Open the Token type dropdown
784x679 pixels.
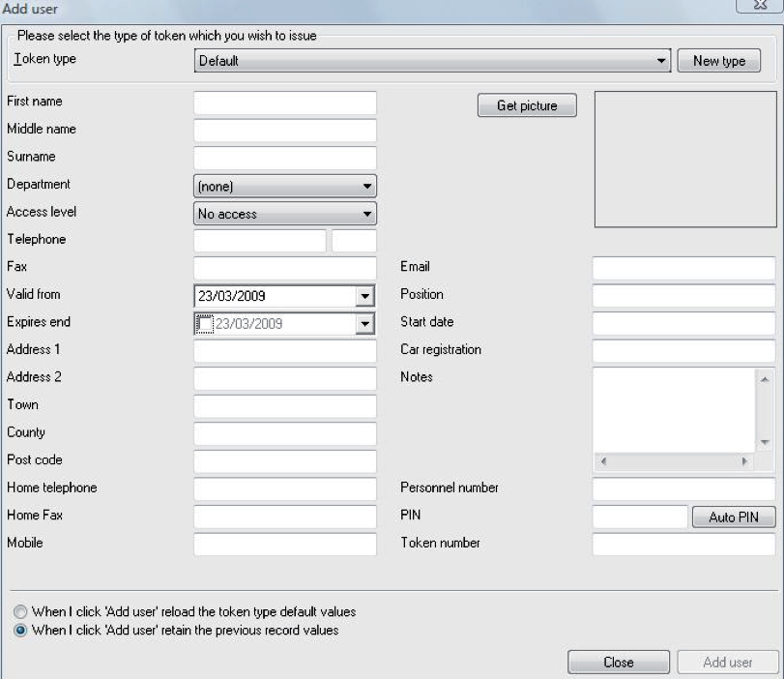tap(663, 60)
